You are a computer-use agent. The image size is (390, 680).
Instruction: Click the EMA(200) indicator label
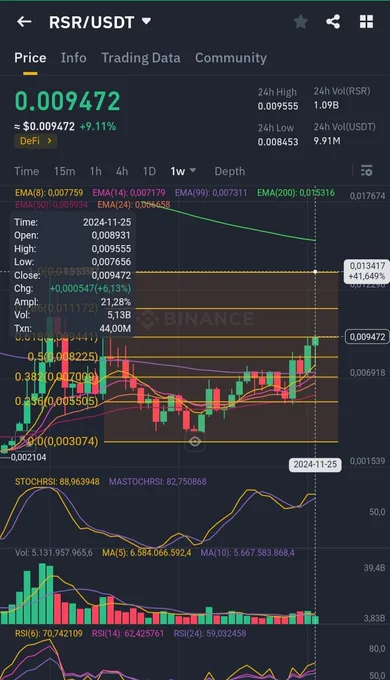click(296, 193)
